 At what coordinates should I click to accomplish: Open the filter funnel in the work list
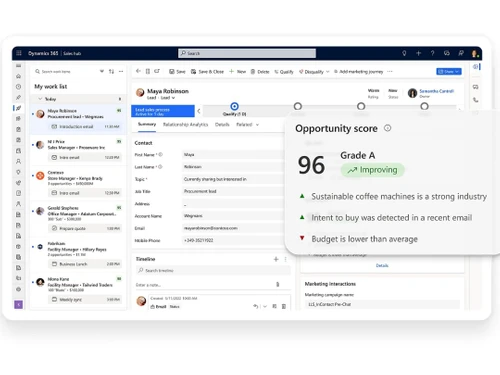[102, 71]
